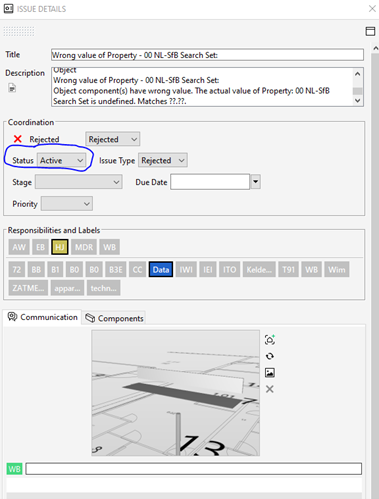Toggle the B1 label
Screen dimensions: 379x499
pyautogui.click(x=55, y=269)
